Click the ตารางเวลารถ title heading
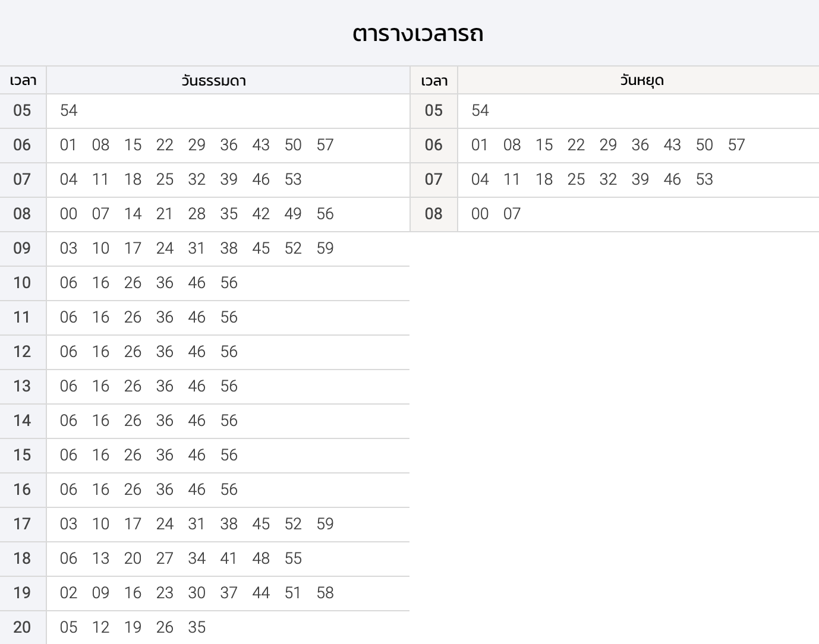The height and width of the screenshot is (644, 819). pos(417,33)
